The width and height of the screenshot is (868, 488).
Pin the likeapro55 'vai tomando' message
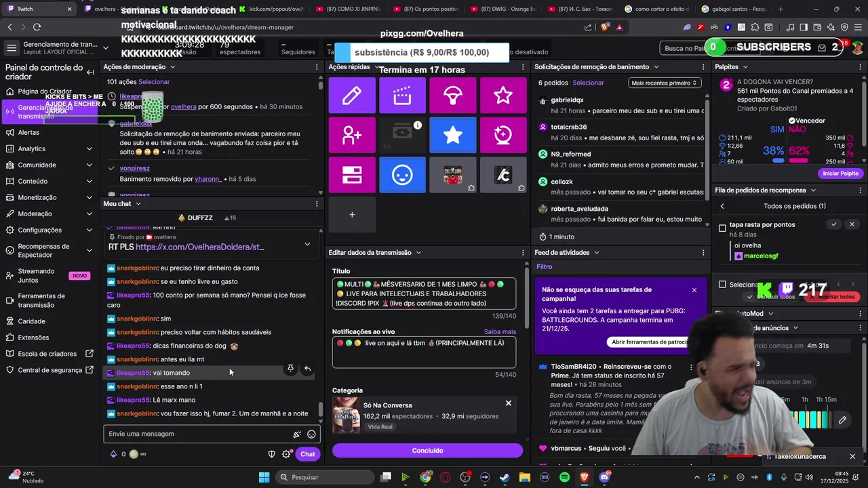290,368
